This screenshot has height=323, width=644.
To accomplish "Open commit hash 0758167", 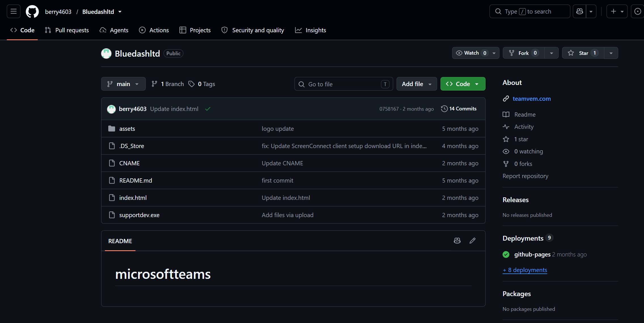I will (x=389, y=109).
